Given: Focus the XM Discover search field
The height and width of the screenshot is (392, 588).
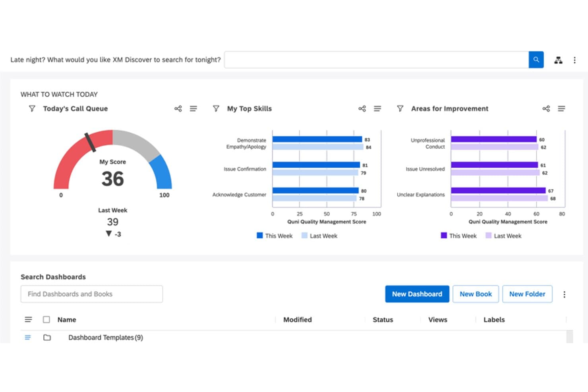Looking at the screenshot, I should (x=377, y=60).
